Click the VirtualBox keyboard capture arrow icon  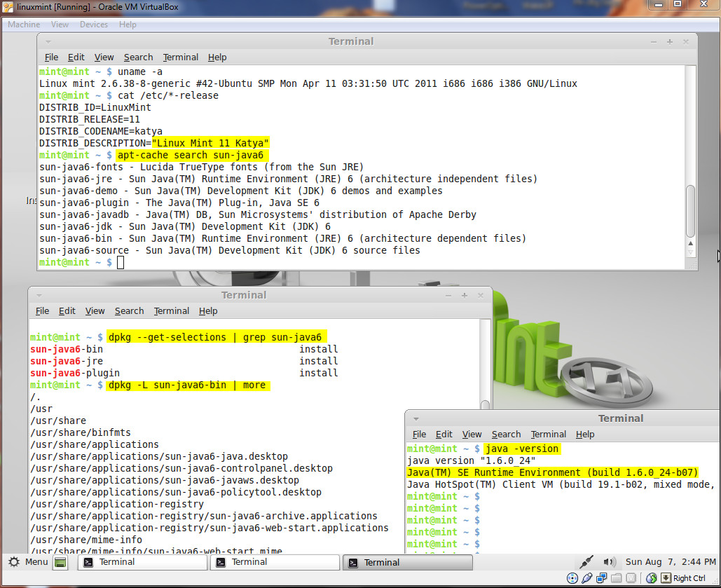click(x=666, y=578)
